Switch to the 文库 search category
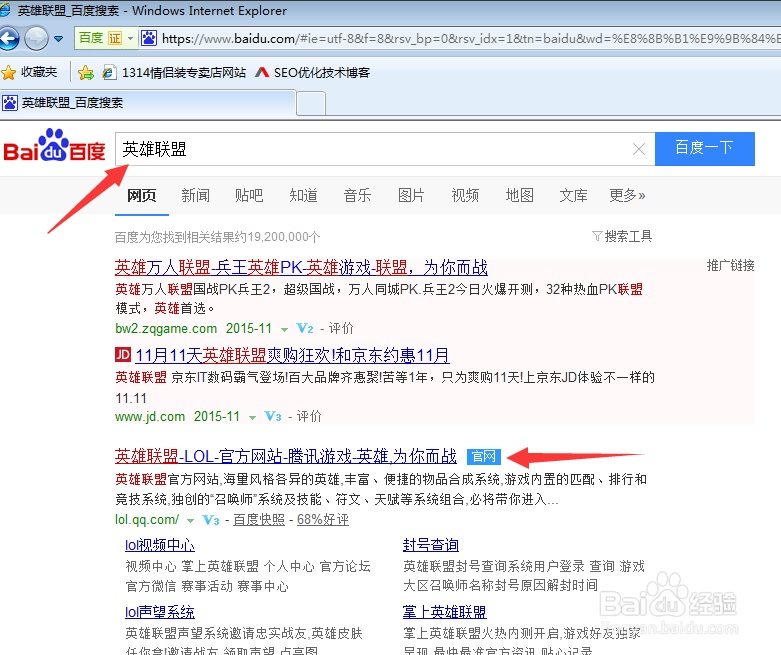The image size is (781, 655). click(x=573, y=195)
